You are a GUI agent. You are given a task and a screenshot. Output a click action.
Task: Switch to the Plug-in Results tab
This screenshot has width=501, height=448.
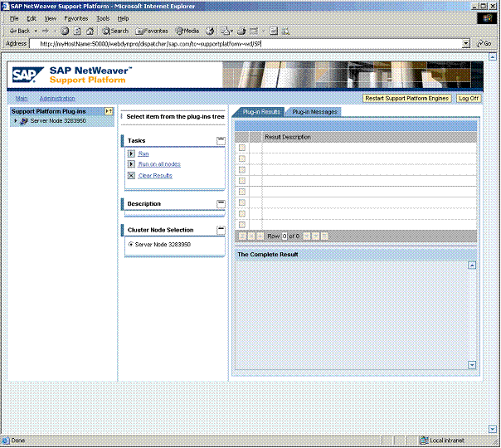(x=261, y=112)
